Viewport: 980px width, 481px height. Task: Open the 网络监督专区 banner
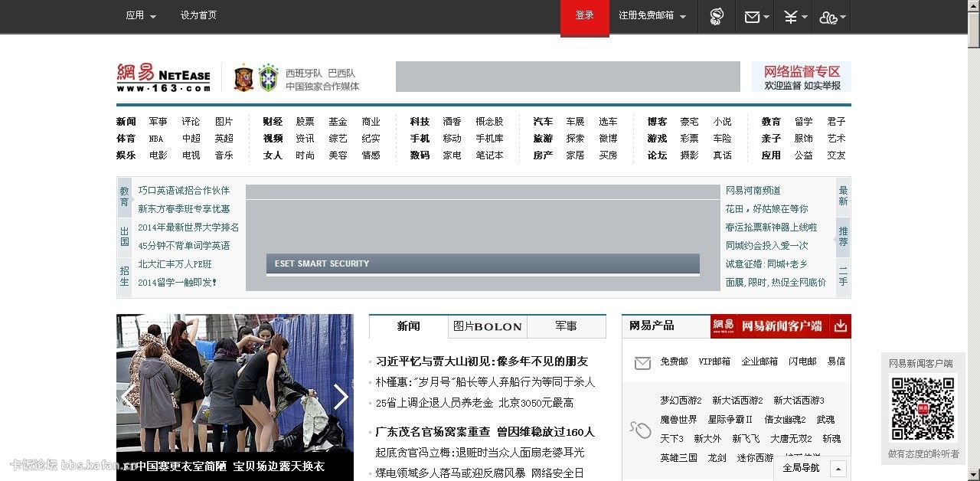coord(802,77)
